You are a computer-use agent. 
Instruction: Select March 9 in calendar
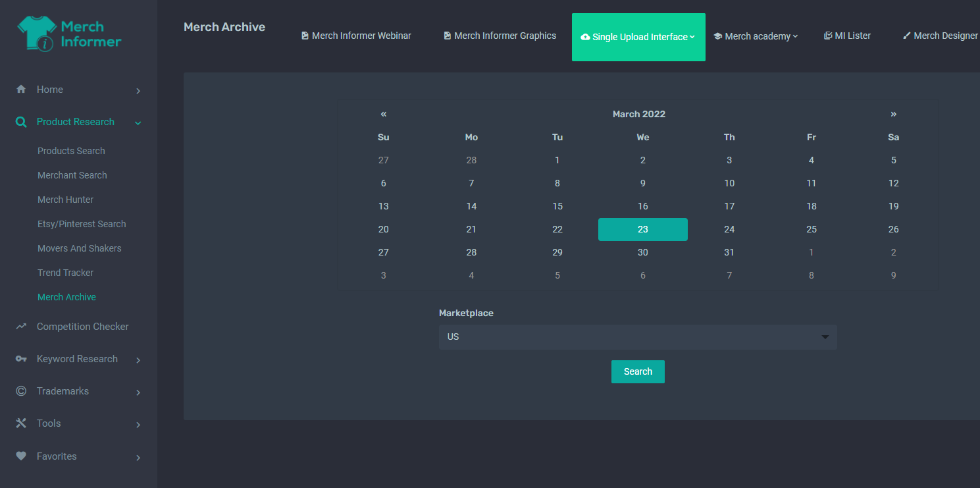[643, 183]
